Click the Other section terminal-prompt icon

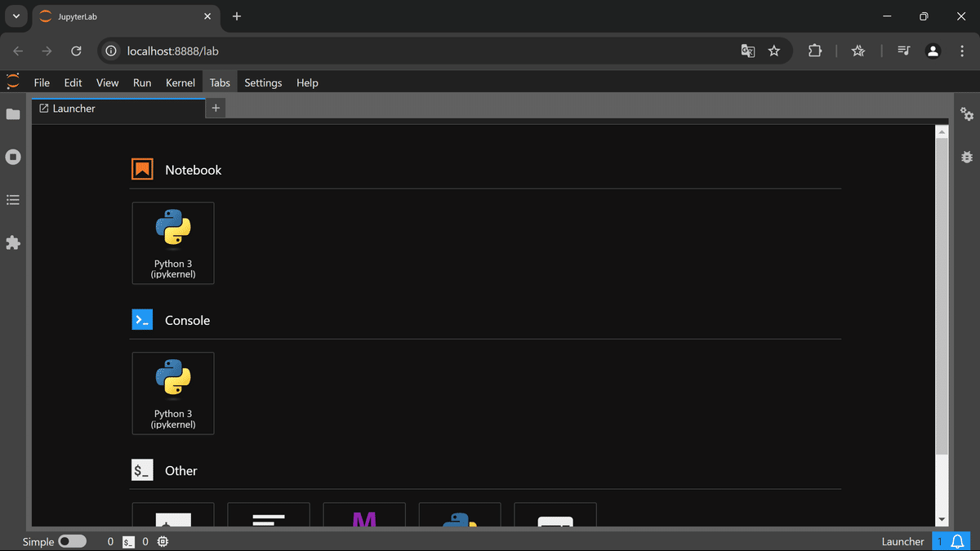pyautogui.click(x=142, y=469)
